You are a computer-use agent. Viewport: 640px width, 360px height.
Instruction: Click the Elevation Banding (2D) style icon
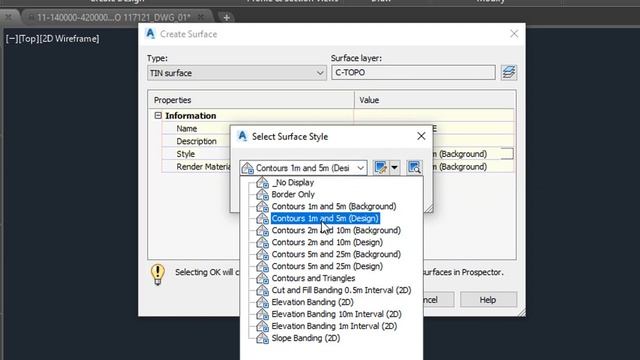pos(262,302)
